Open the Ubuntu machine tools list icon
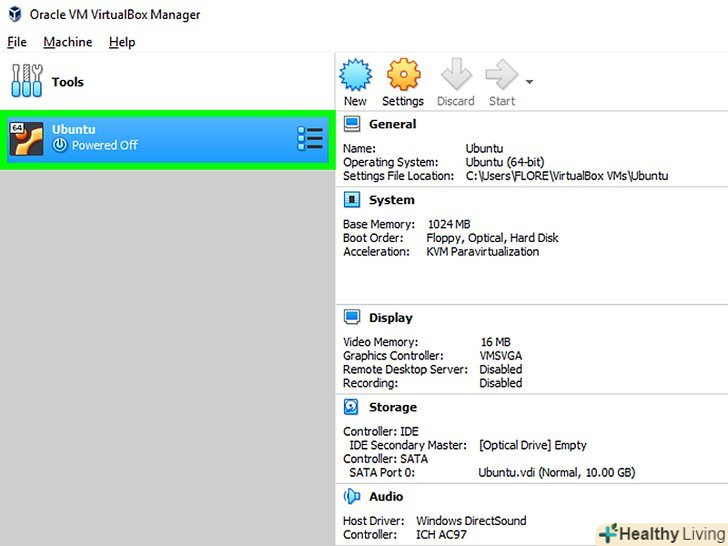728x546 pixels. (310, 139)
